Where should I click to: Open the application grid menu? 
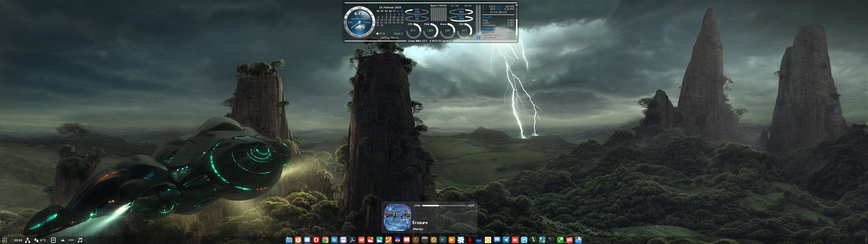pos(5,240)
